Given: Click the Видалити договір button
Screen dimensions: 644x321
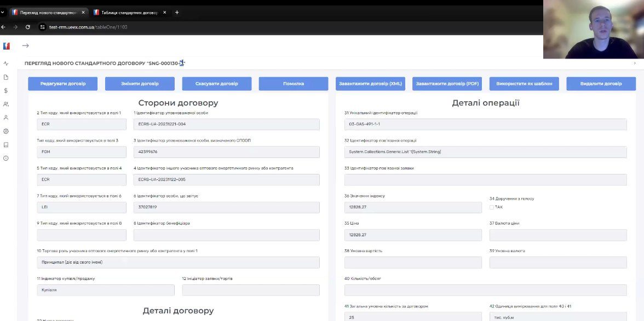Looking at the screenshot, I should (601, 84).
